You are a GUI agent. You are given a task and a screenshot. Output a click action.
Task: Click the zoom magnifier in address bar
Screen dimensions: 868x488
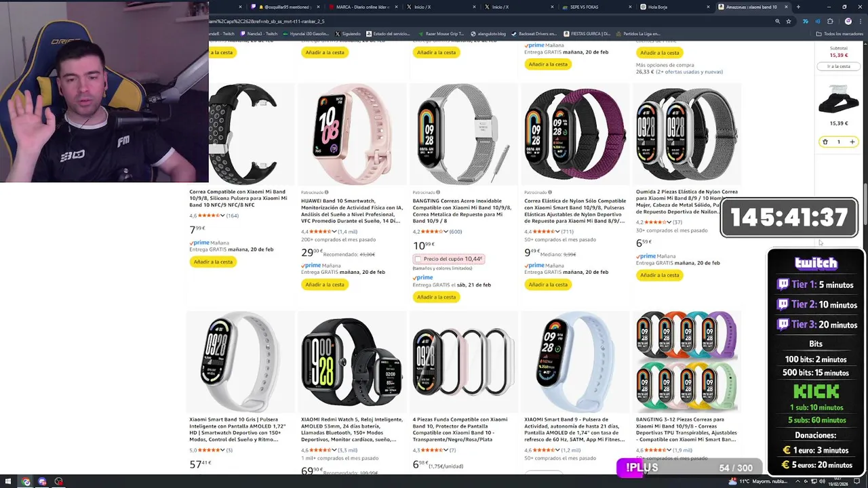(777, 21)
